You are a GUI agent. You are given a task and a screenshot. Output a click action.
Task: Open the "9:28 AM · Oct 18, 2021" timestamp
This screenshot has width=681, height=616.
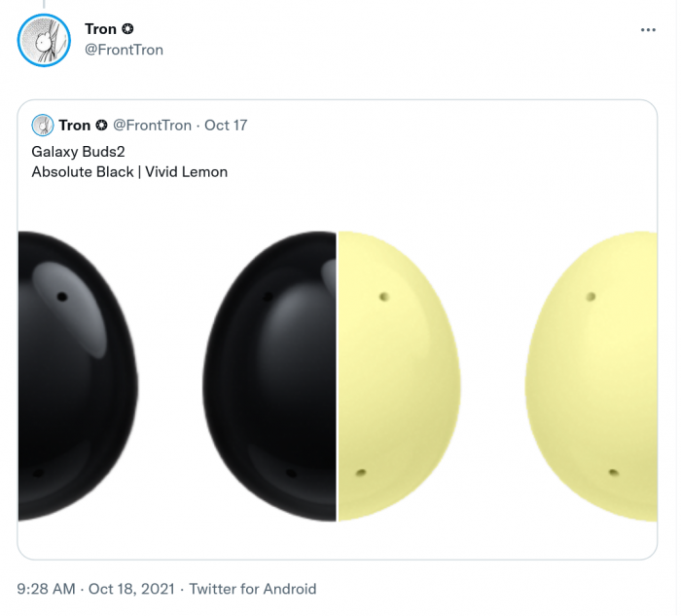coord(96,589)
